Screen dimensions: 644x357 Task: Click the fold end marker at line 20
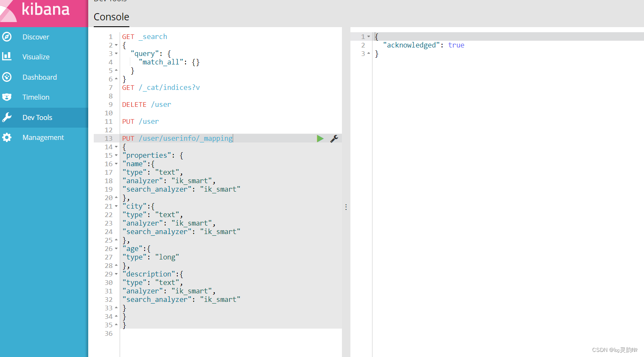[x=116, y=198]
